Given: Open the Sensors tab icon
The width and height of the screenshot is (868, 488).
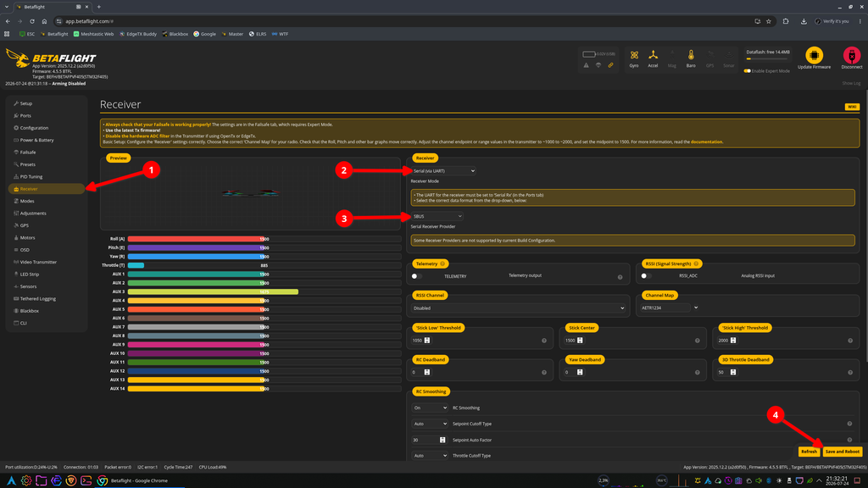Looking at the screenshot, I should (x=16, y=286).
